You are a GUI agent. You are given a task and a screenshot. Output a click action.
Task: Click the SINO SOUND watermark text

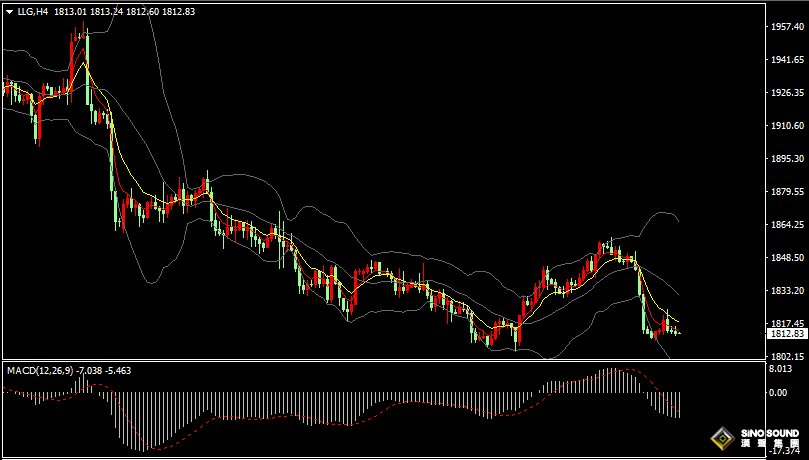point(770,434)
